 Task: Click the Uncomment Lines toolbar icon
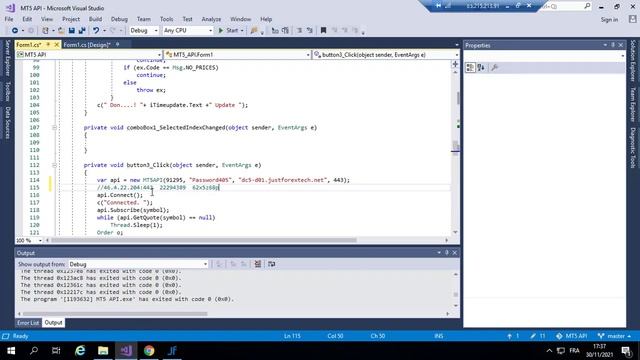[x=285, y=31]
